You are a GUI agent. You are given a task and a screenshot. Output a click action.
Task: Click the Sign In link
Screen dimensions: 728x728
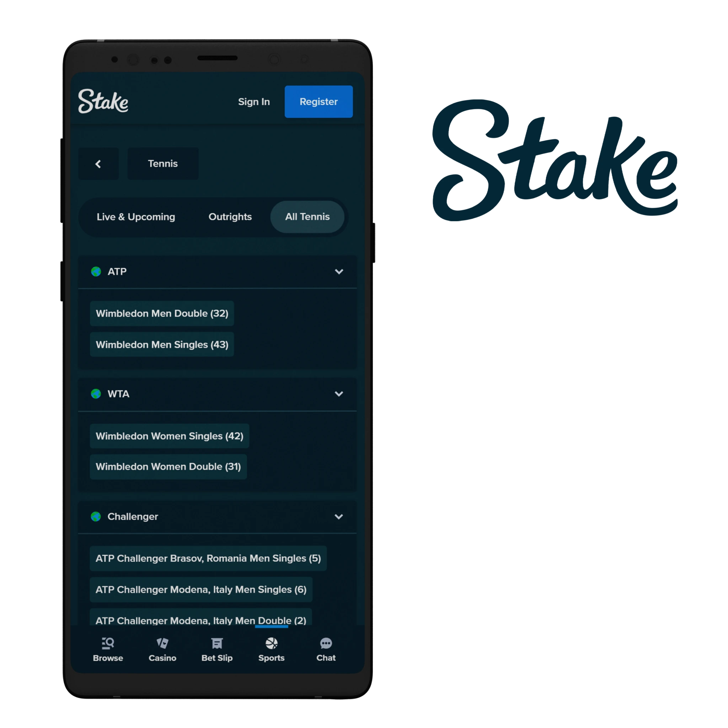click(253, 101)
